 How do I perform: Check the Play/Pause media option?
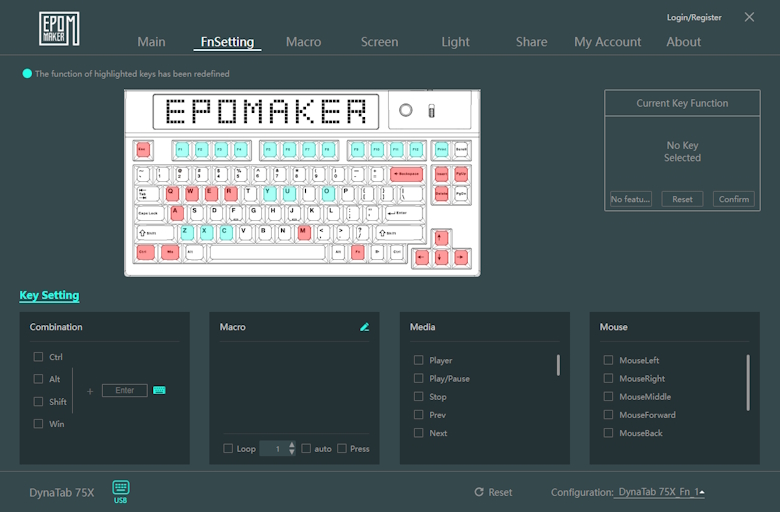pyautogui.click(x=419, y=379)
